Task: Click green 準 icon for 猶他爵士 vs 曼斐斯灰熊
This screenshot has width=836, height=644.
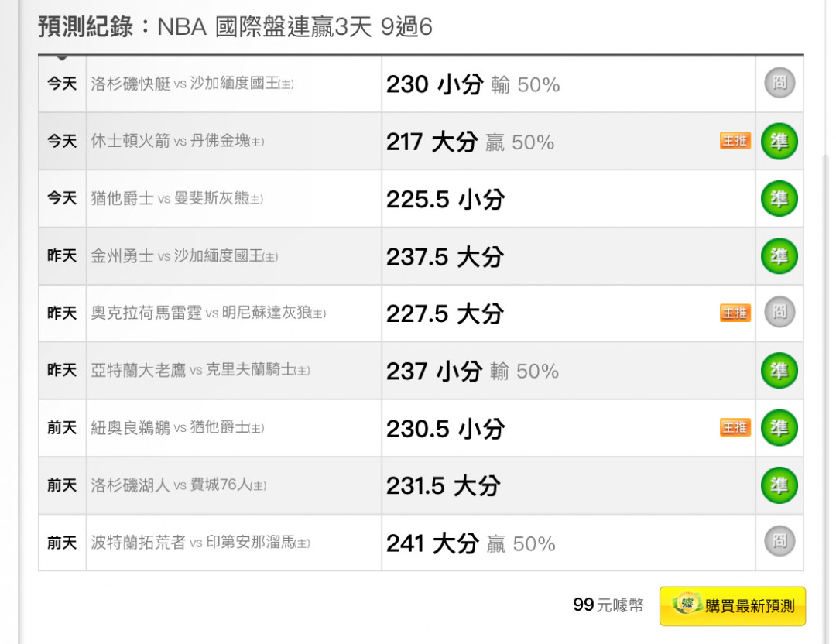Action: coord(779,199)
